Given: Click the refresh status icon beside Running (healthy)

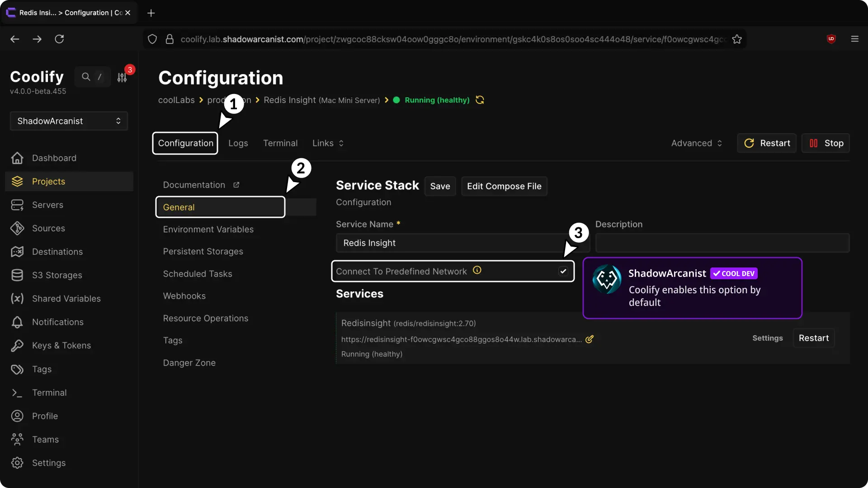Looking at the screenshot, I should point(480,100).
